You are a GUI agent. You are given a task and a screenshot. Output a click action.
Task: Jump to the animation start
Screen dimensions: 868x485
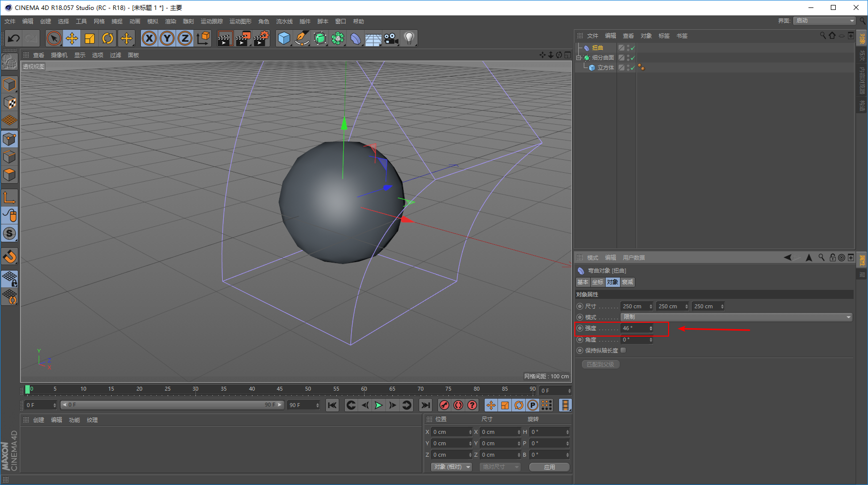[x=332, y=405]
